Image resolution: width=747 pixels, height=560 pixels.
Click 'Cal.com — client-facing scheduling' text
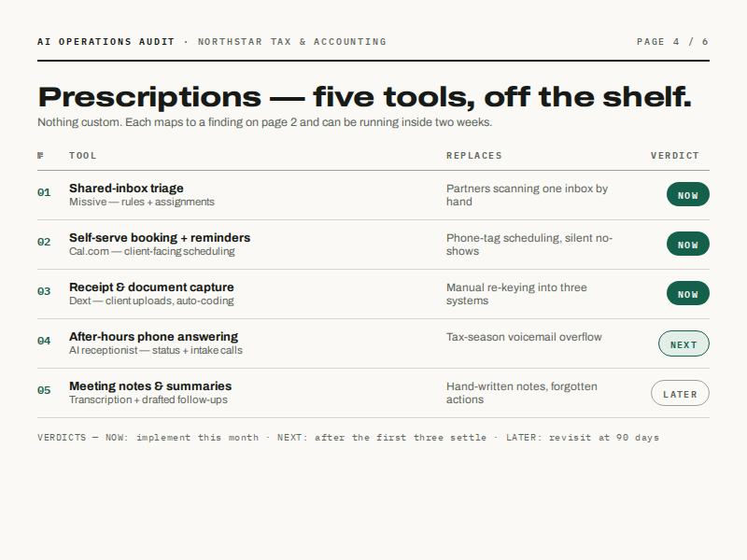(152, 251)
